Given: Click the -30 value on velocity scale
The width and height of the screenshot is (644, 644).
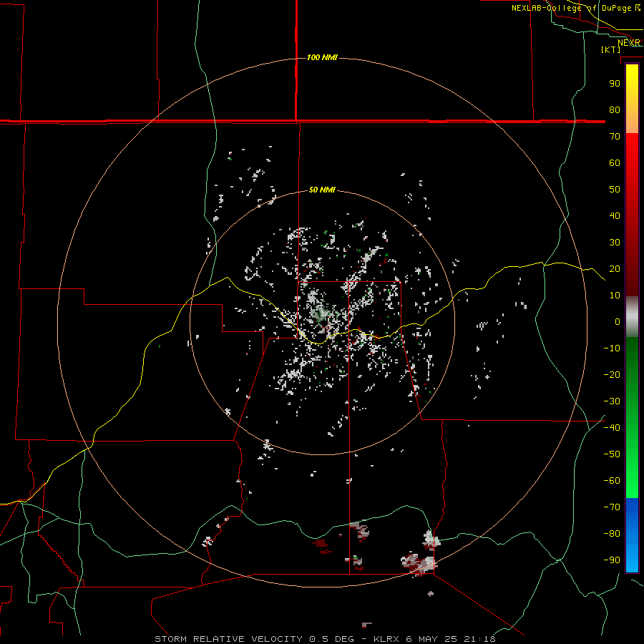Looking at the screenshot, I should coord(612,401).
